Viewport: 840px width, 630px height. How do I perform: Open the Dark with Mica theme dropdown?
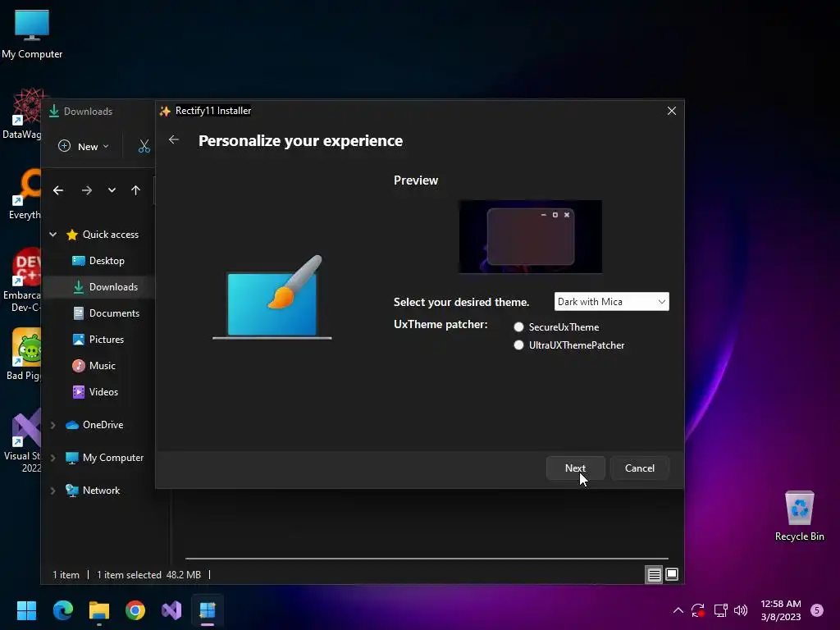coord(611,302)
